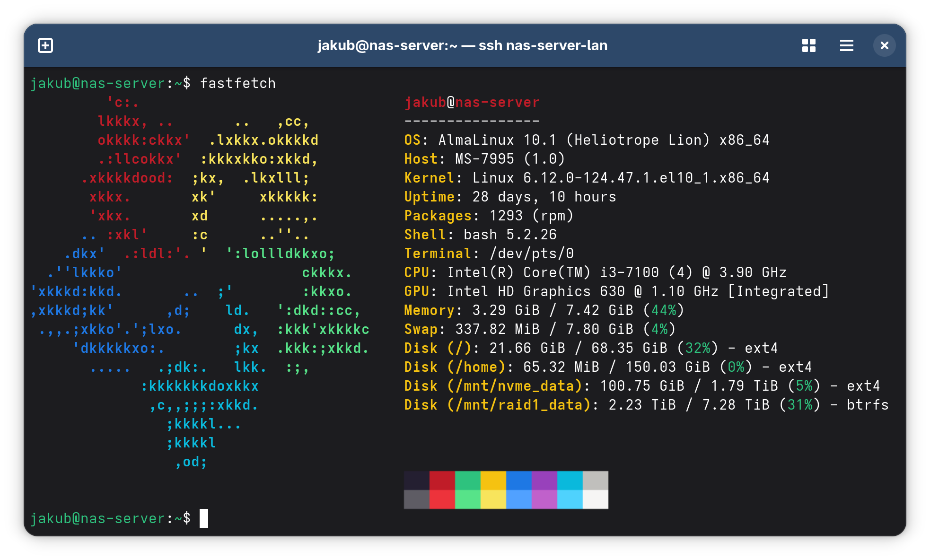Screen dimensions: 930x560
Task: Click the green ASCII text '':lollldkkxo;'
Action: click(x=281, y=254)
